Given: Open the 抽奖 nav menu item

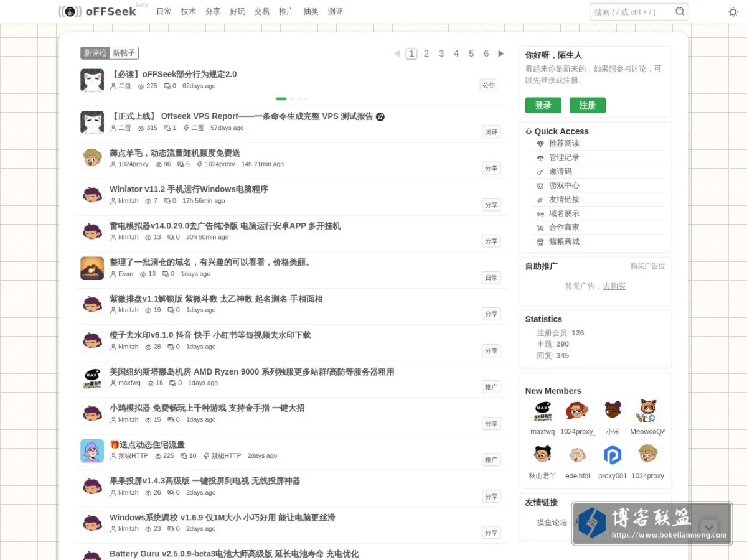Looking at the screenshot, I should (311, 12).
